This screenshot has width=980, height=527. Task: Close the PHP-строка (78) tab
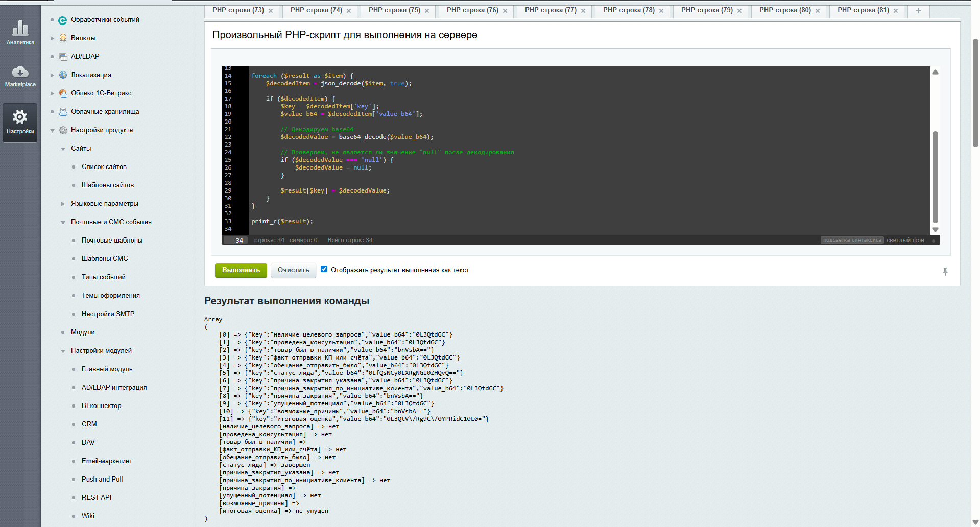point(661,11)
